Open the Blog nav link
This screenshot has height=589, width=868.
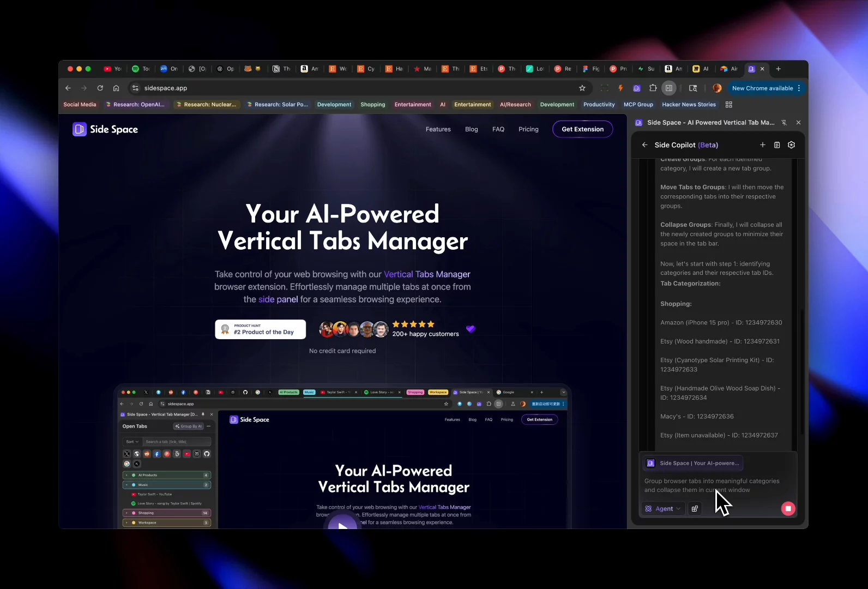(472, 129)
